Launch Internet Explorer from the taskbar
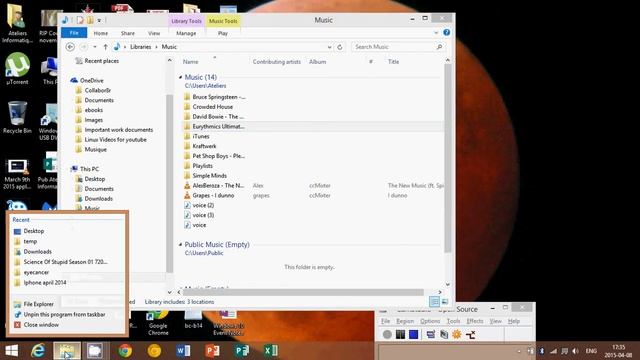The height and width of the screenshot is (360, 640). coord(38,351)
